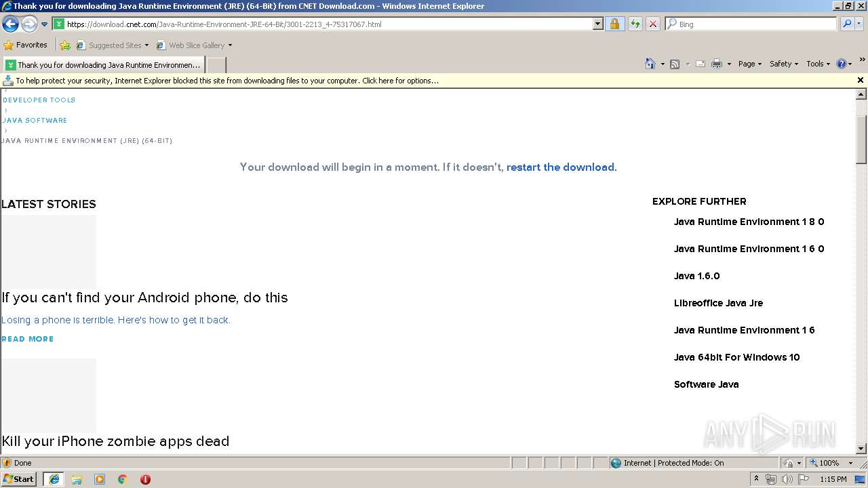Expand the Web Slice Gallery dropdown arrow
Viewport: 868px width, 488px height.
pyautogui.click(x=230, y=45)
